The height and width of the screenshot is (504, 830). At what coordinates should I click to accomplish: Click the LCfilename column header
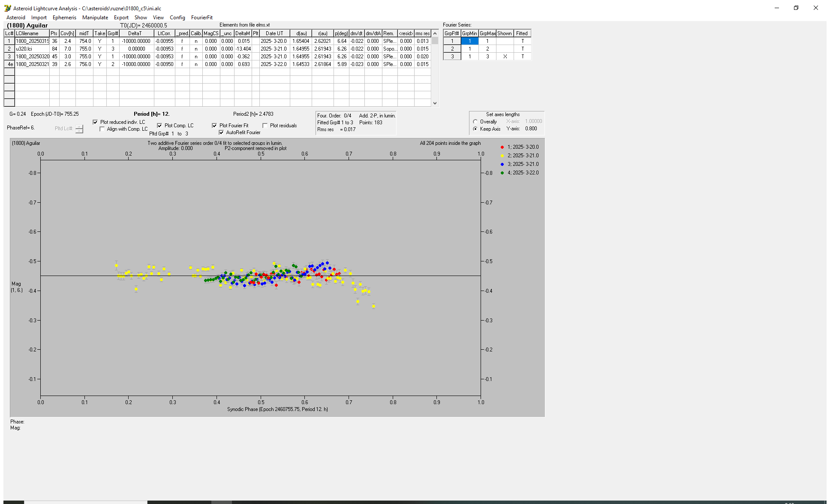(x=32, y=33)
